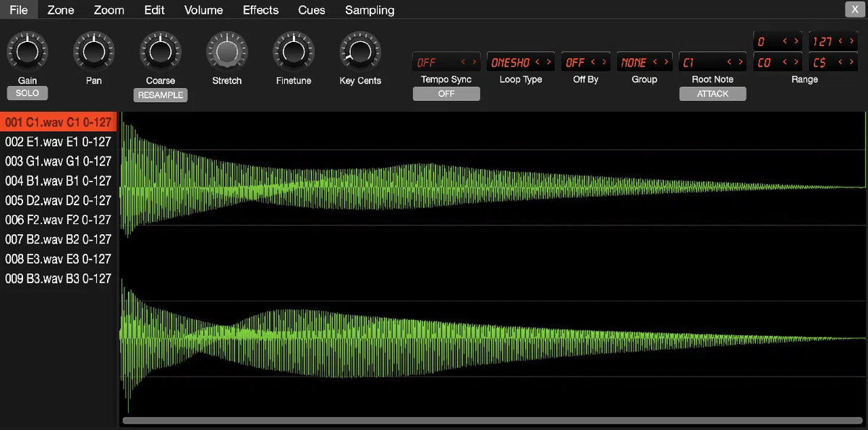Close the editor with the X button
The image size is (868, 430).
click(851, 9)
